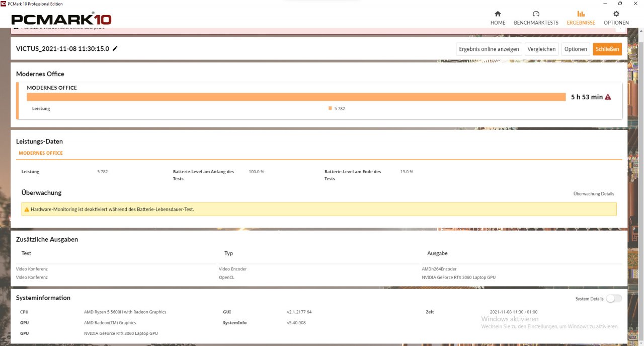The image size is (644, 346).
Task: Click the Systeminformation heading
Action: (43, 298)
